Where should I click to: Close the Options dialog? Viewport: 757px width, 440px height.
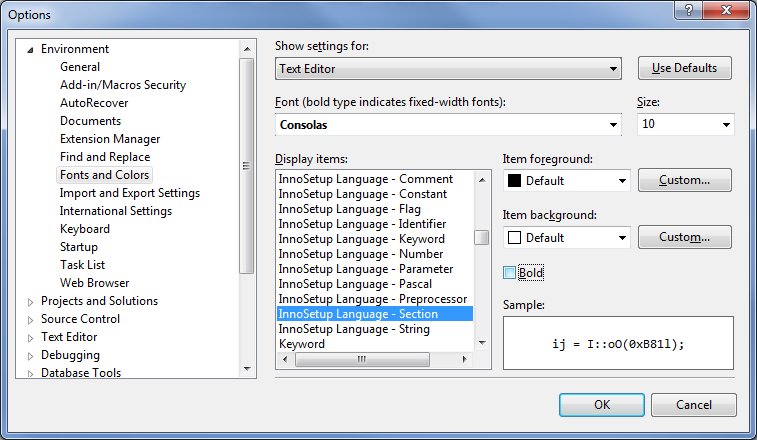[726, 10]
